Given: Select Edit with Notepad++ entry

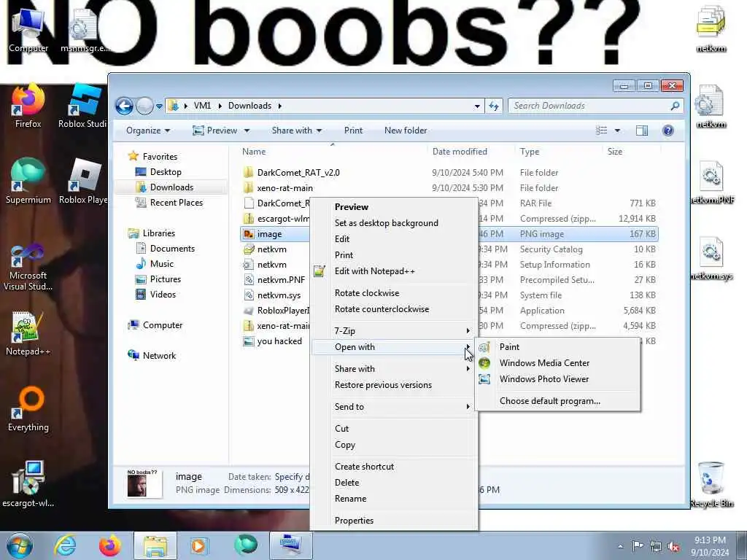Looking at the screenshot, I should click(x=395, y=271).
